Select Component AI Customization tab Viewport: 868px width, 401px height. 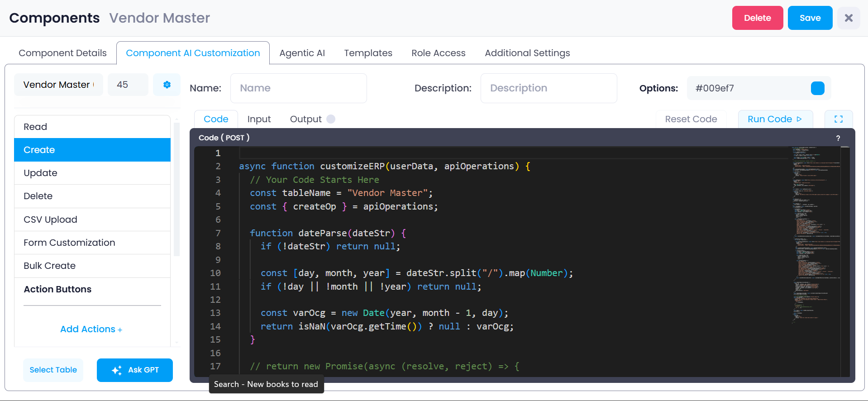click(193, 53)
